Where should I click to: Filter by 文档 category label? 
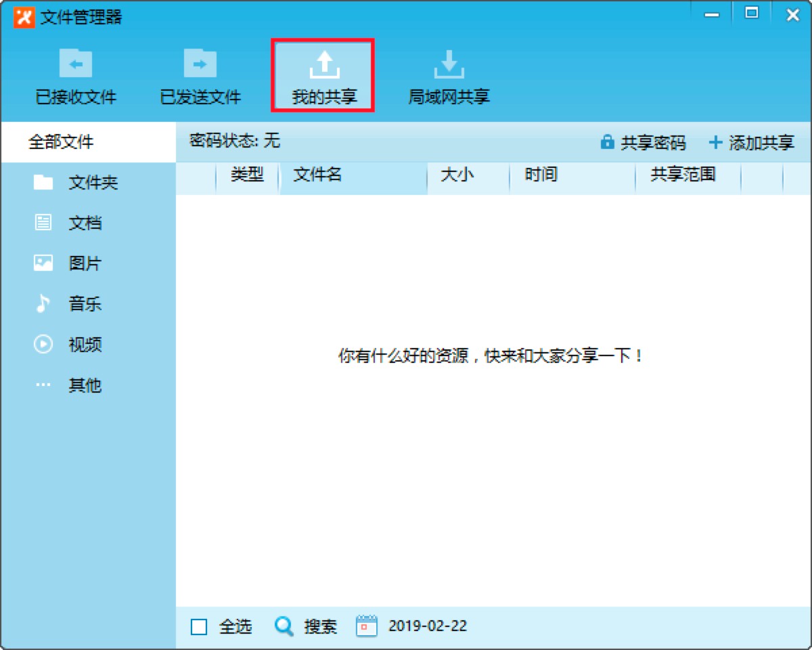(85, 223)
